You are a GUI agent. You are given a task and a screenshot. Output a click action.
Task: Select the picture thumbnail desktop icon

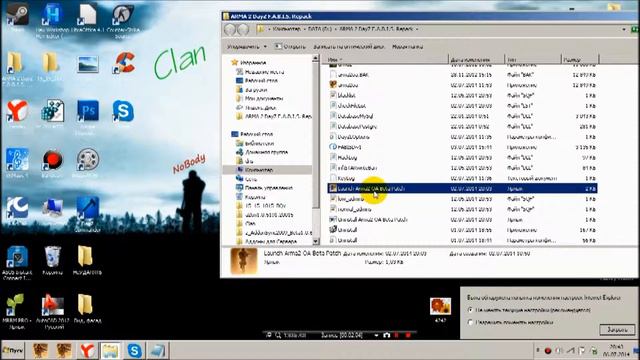pyautogui.click(x=87, y=64)
